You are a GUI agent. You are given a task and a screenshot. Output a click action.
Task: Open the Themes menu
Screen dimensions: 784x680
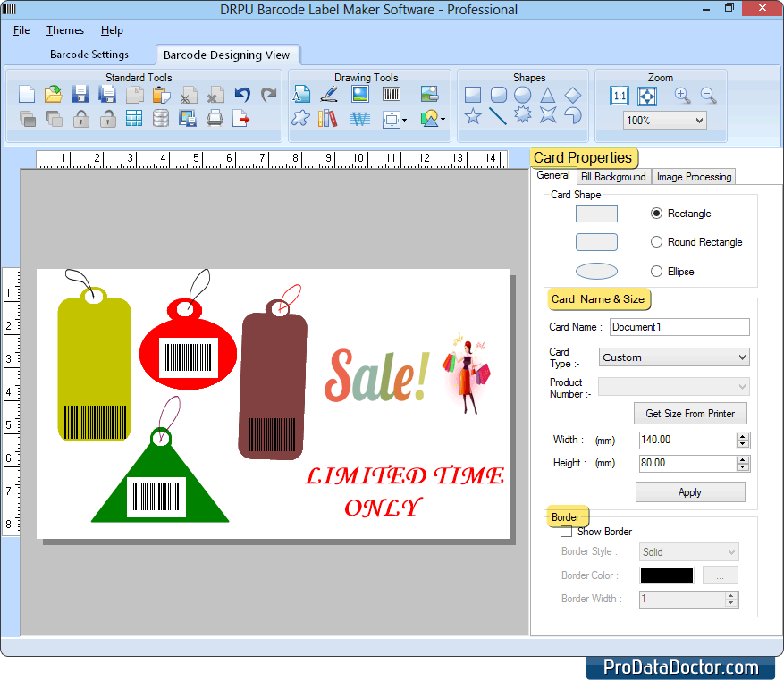pyautogui.click(x=65, y=30)
